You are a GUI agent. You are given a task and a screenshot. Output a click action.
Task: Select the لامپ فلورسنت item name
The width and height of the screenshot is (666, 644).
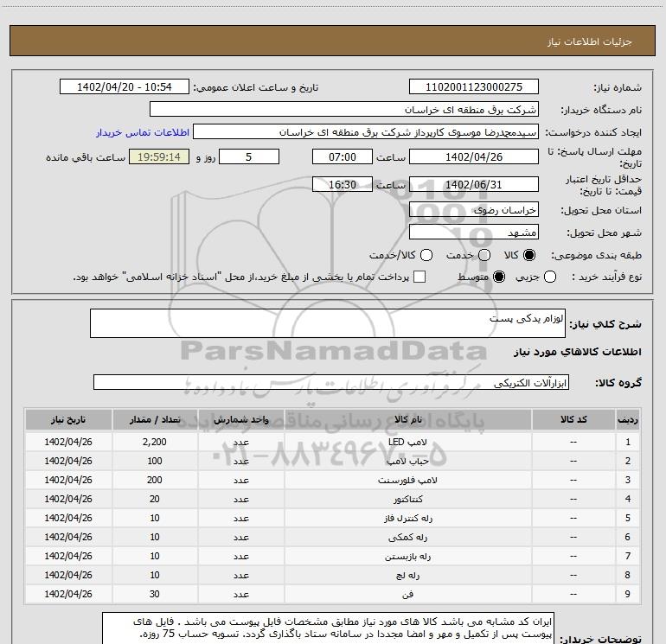tap(407, 480)
